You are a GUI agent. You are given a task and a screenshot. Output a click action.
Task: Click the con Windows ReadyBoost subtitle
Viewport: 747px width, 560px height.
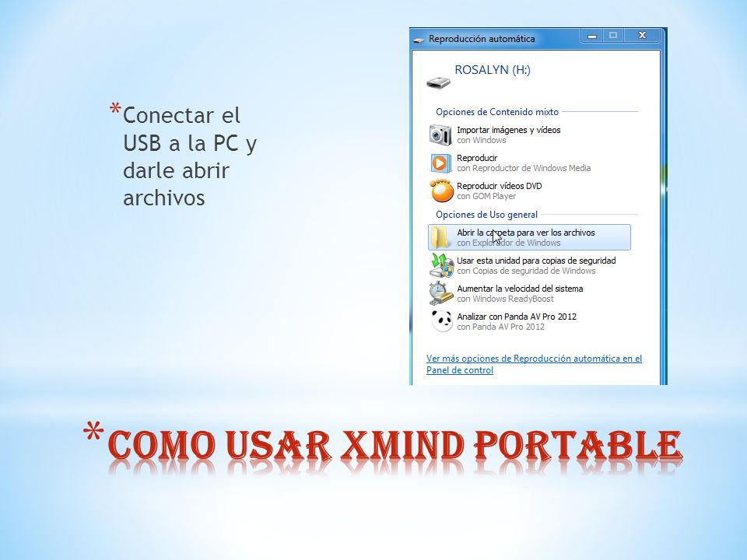[x=506, y=299]
